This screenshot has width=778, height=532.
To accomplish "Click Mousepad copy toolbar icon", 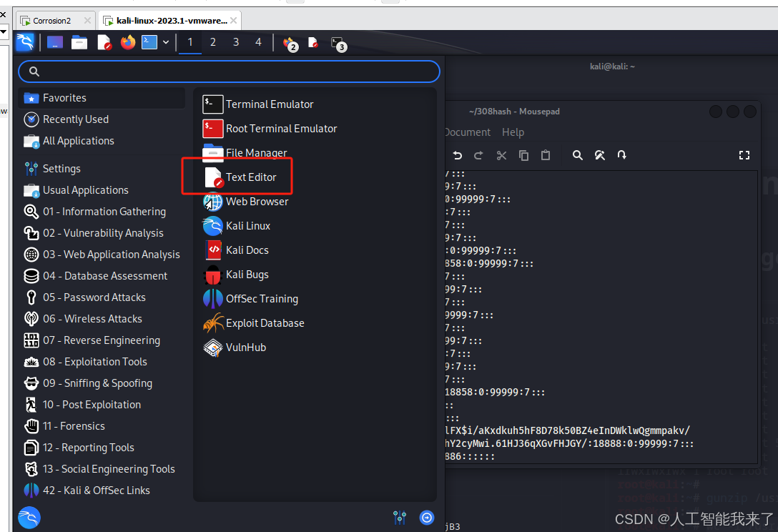I will (x=523, y=155).
